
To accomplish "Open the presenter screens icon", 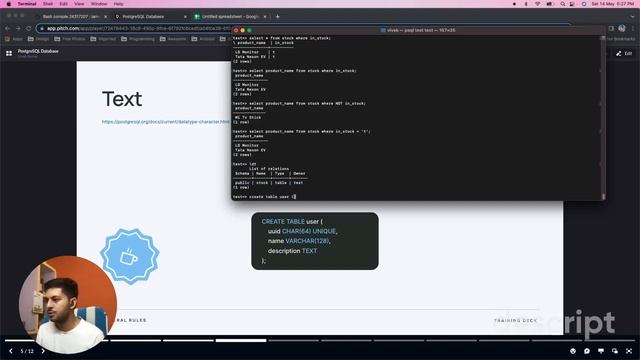I will 615,351.
